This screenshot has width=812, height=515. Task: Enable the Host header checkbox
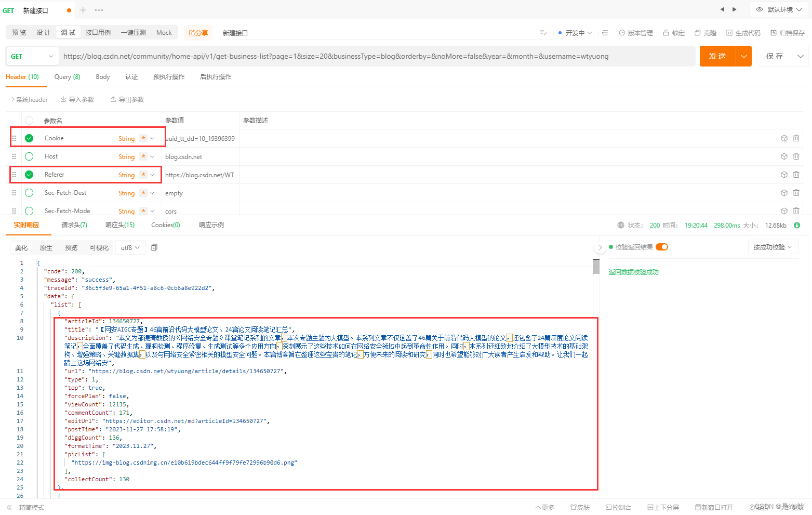(x=29, y=156)
